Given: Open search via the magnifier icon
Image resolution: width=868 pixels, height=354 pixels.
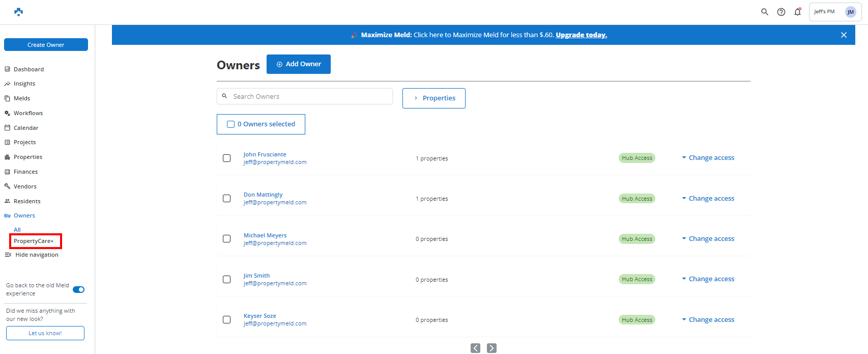Looking at the screenshot, I should 764,12.
